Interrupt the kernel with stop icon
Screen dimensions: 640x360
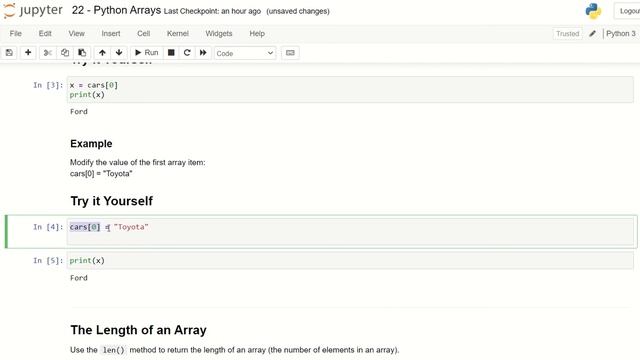click(x=171, y=53)
